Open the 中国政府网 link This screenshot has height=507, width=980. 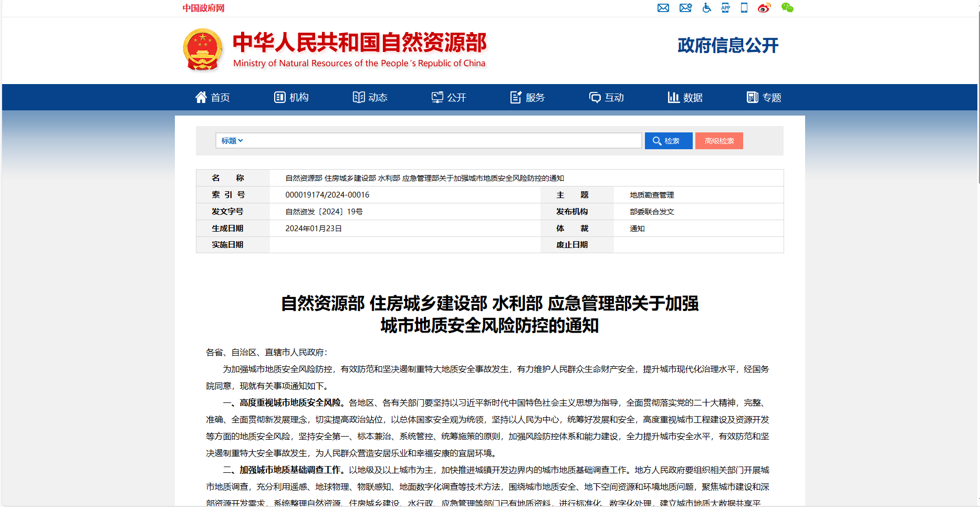[x=203, y=8]
